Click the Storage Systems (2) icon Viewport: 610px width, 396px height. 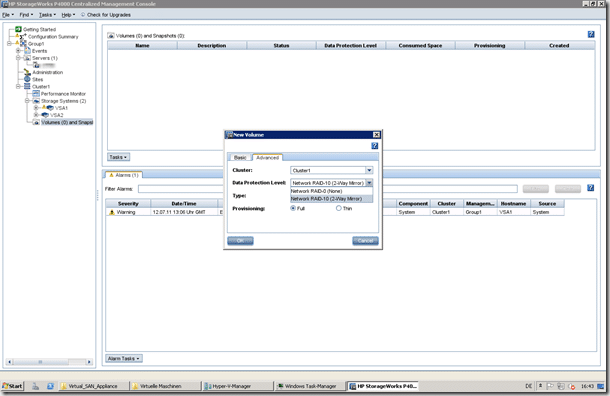36,101
